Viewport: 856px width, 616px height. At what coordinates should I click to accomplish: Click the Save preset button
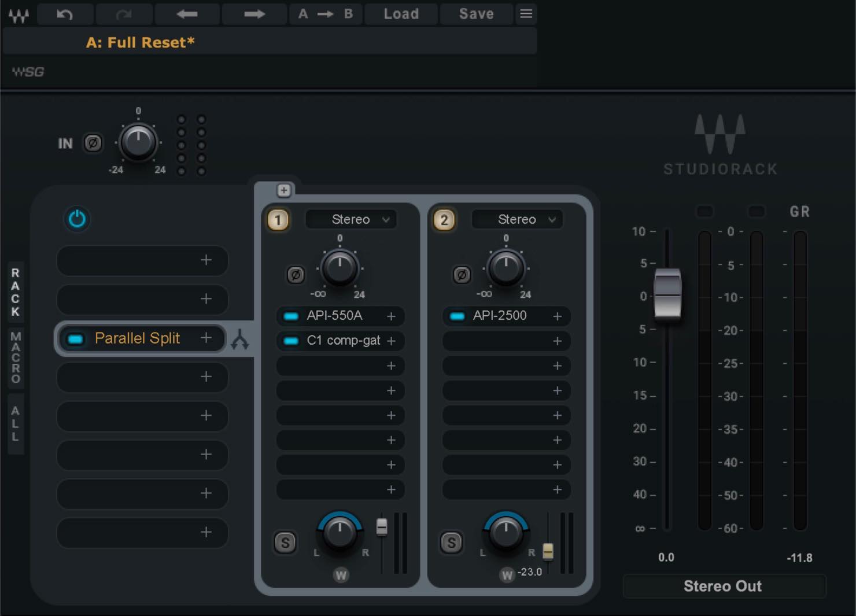[x=477, y=14]
